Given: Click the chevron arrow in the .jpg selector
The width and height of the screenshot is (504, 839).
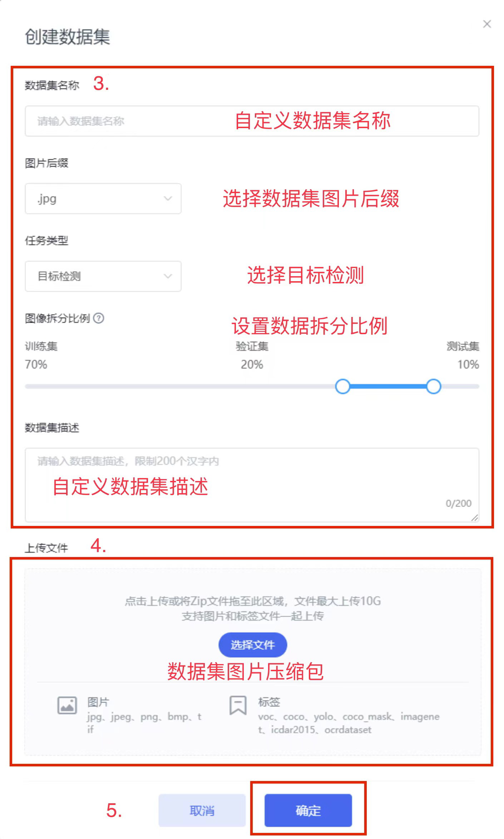Looking at the screenshot, I should (168, 199).
